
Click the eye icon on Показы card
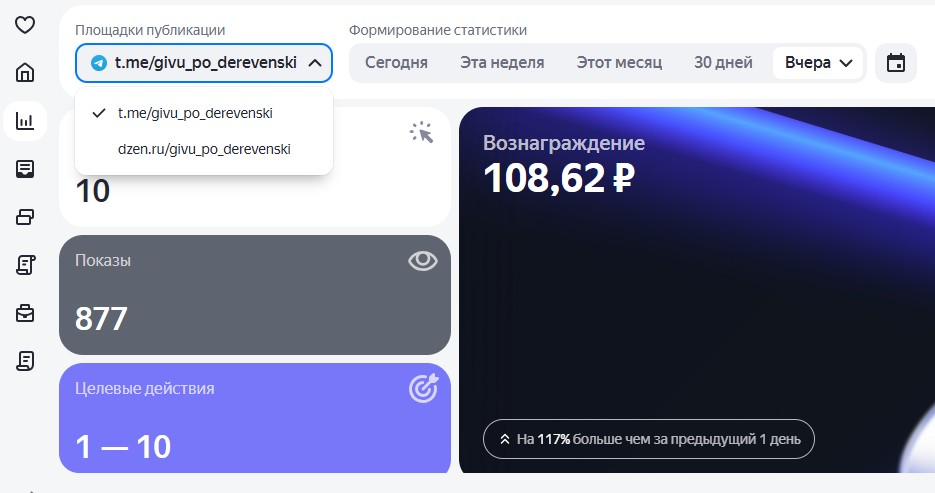[x=423, y=261]
